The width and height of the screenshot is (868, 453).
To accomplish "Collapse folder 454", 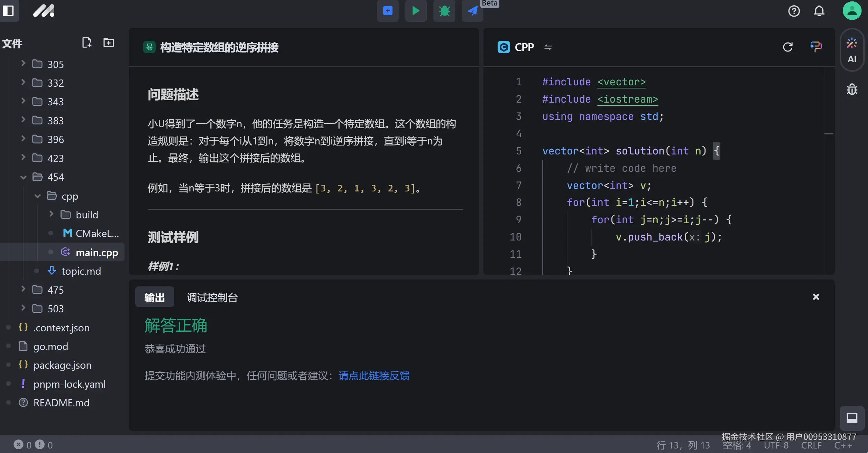I will 23,177.
